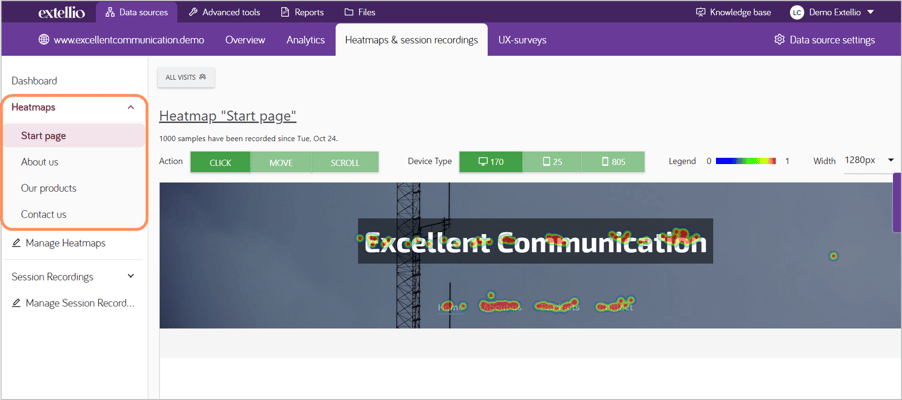Click the Files folder icon

[349, 12]
